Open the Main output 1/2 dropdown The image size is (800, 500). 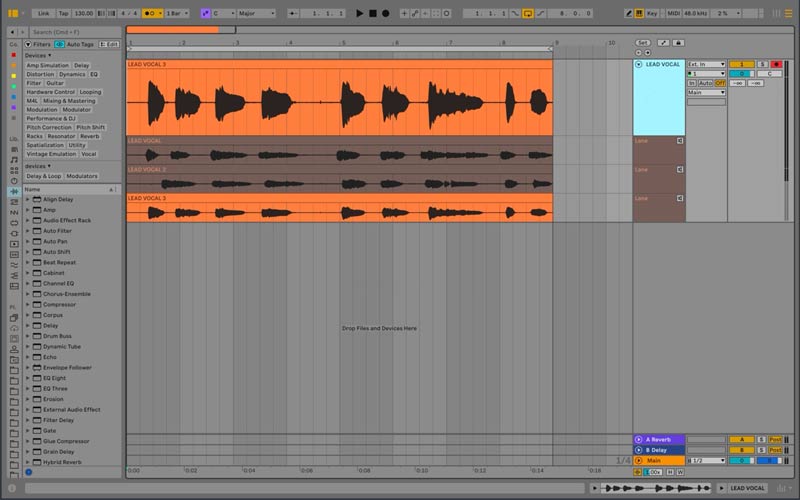(x=706, y=461)
